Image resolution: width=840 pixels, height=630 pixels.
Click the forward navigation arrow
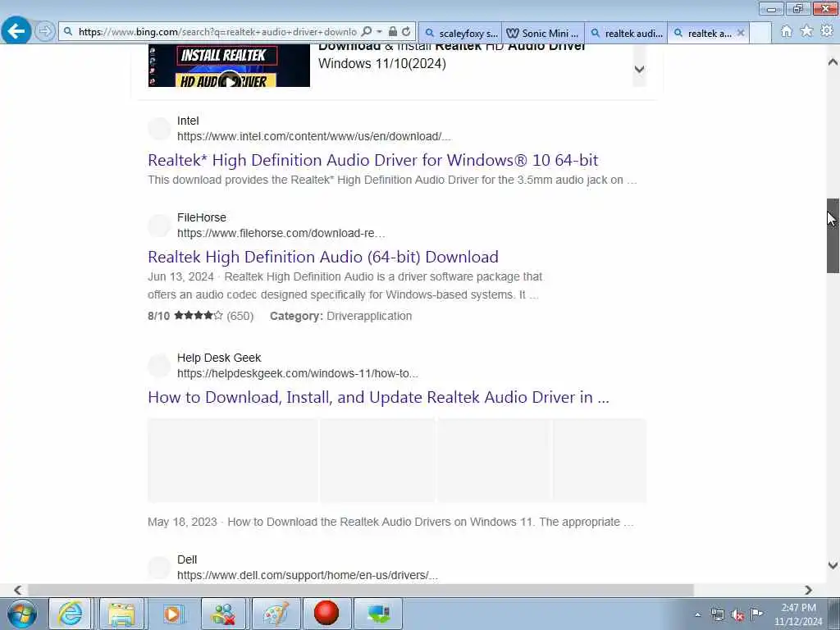45,31
